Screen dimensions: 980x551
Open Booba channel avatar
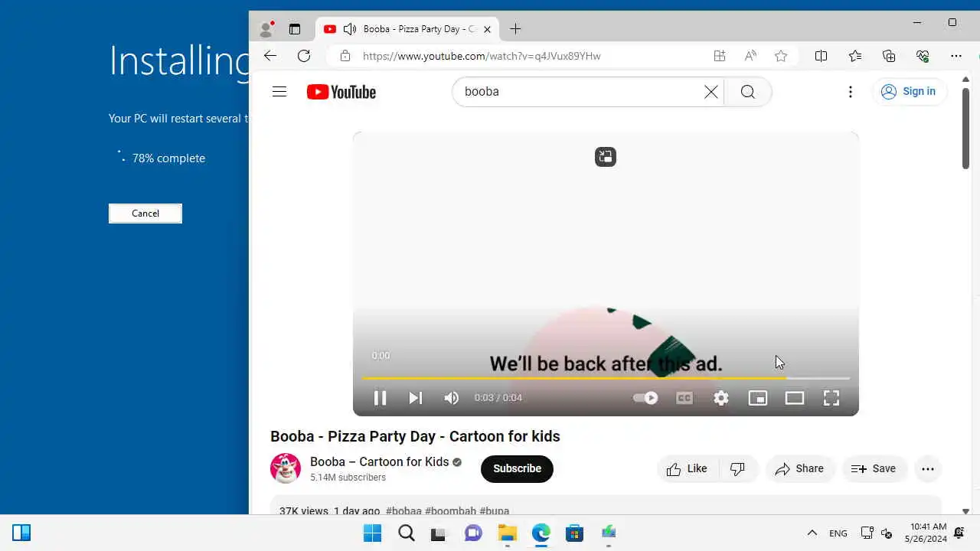point(286,468)
